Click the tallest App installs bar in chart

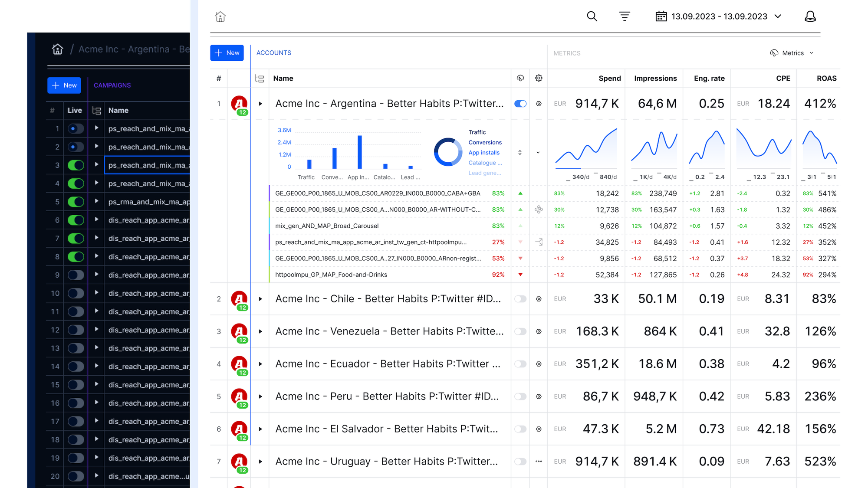pos(360,152)
